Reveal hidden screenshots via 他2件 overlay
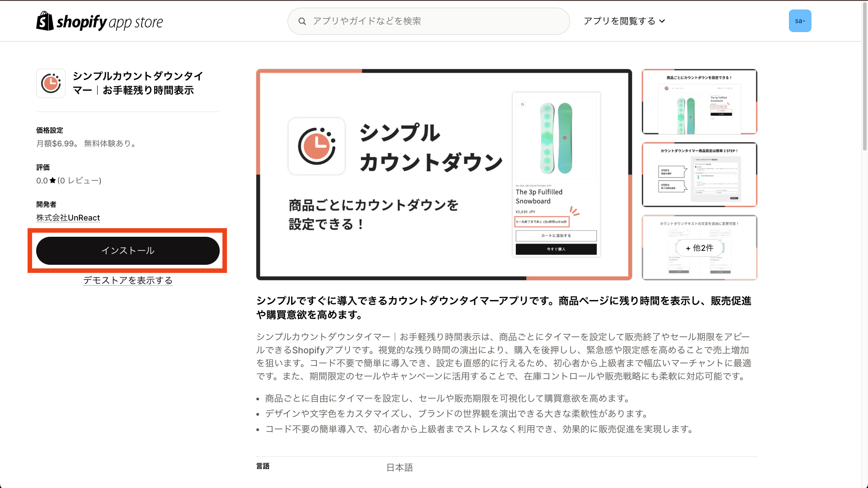 coord(699,248)
